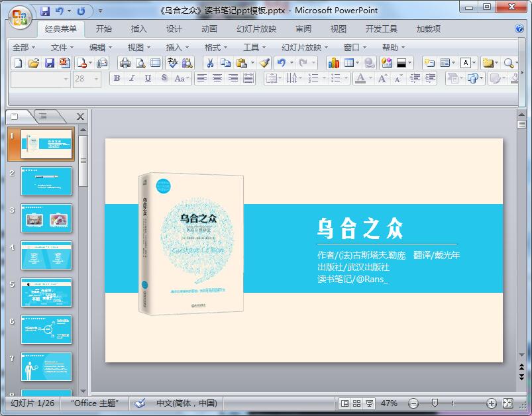This screenshot has width=532, height=416.
Task: Open the Change Case Aa dropdown
Action: click(x=182, y=79)
